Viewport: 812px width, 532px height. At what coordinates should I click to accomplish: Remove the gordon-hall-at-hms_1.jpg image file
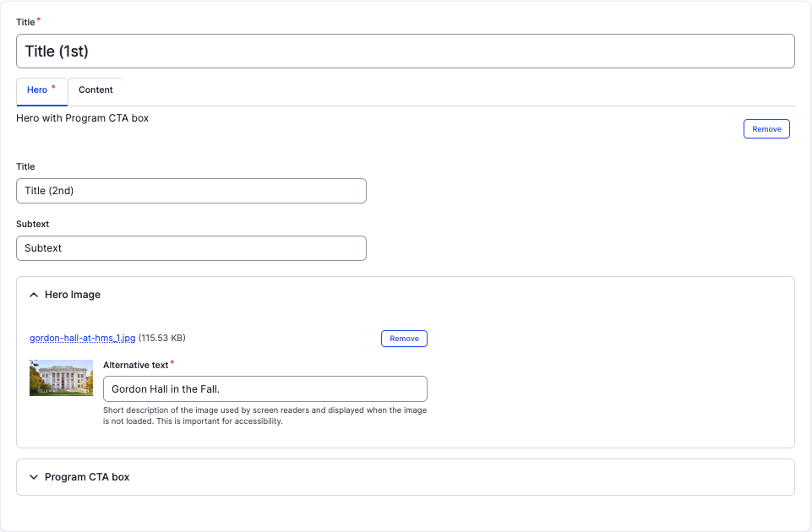(404, 339)
